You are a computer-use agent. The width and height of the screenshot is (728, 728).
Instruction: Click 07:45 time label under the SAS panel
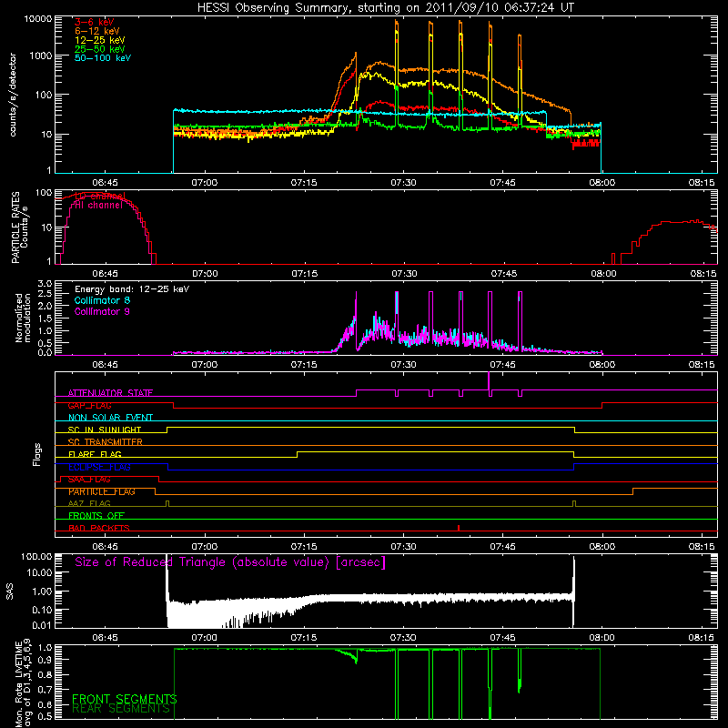pyautogui.click(x=503, y=638)
